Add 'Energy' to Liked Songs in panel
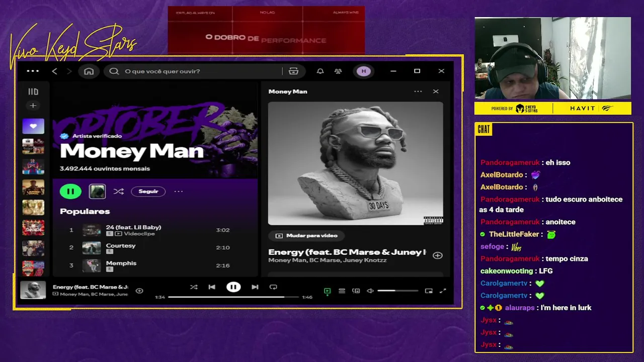Viewport: 644px width, 362px height. [x=438, y=255]
